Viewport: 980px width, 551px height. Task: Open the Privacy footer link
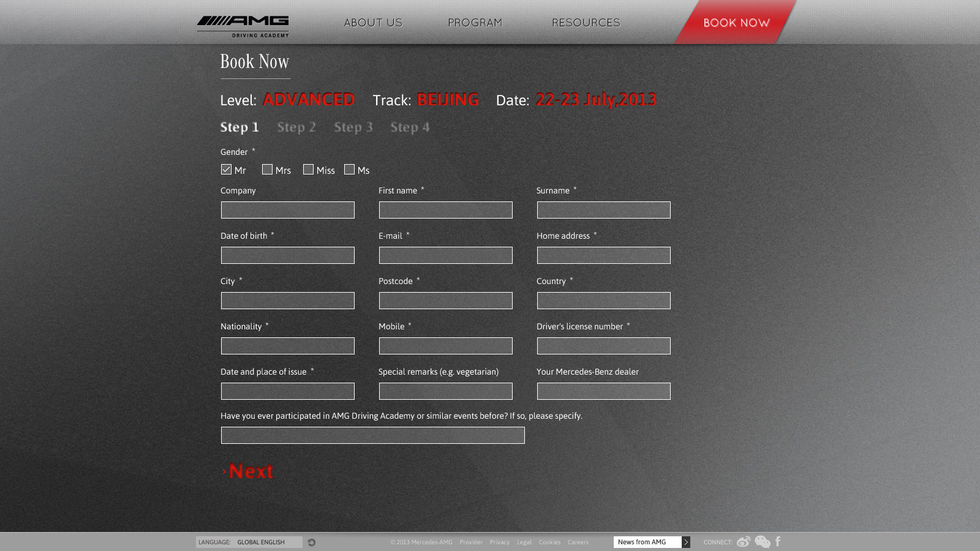click(499, 542)
